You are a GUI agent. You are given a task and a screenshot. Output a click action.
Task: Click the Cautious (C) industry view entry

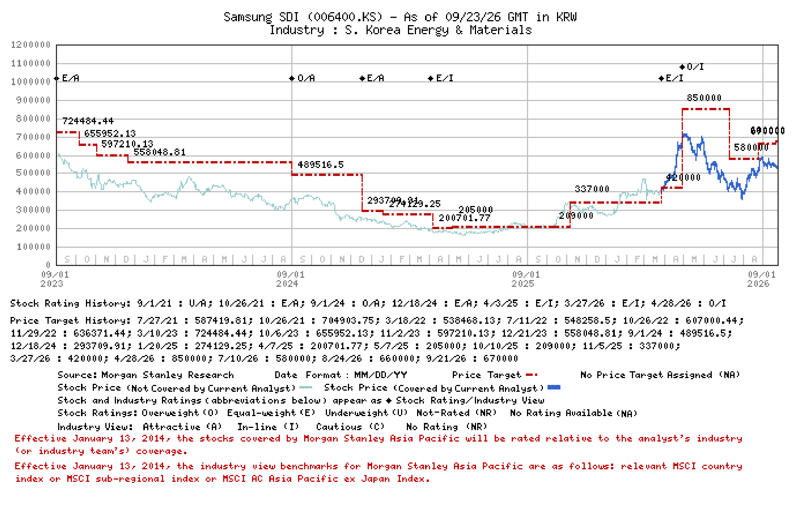[350, 427]
